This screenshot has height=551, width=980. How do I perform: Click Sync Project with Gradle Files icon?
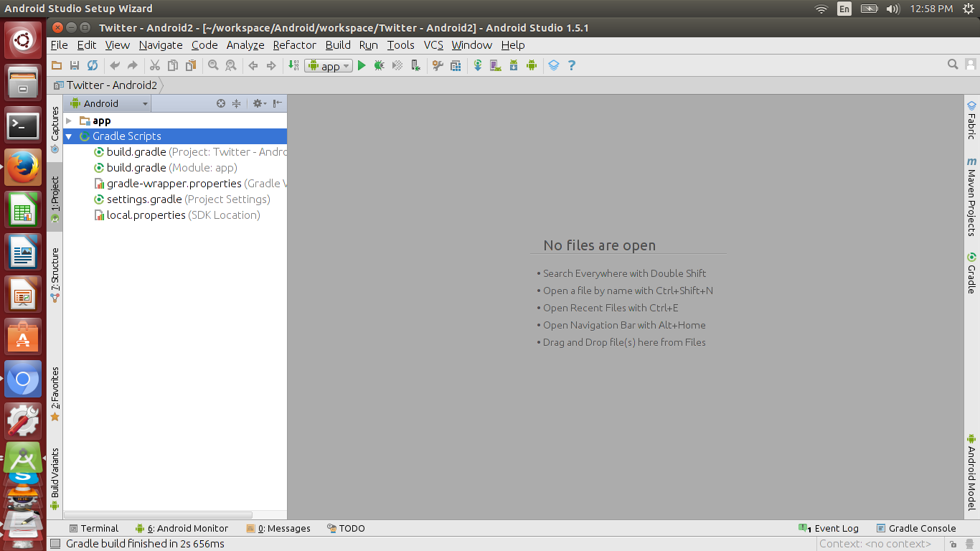coord(478,65)
